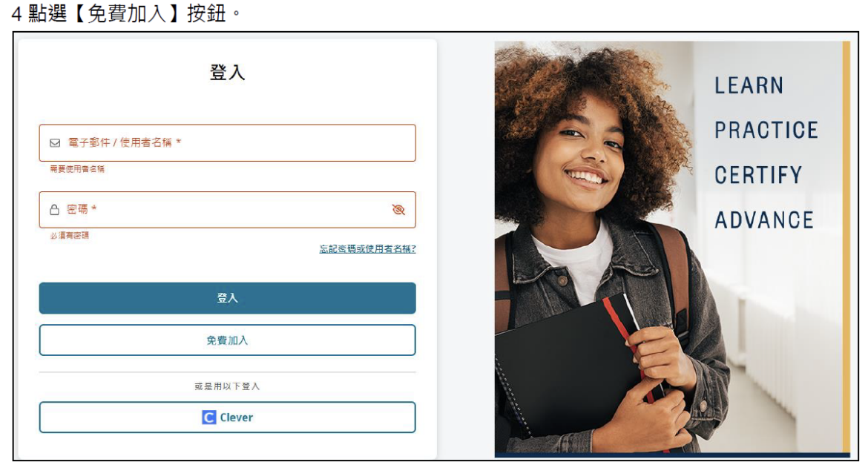
Task: Sign in with the Clever button
Action: point(228,418)
